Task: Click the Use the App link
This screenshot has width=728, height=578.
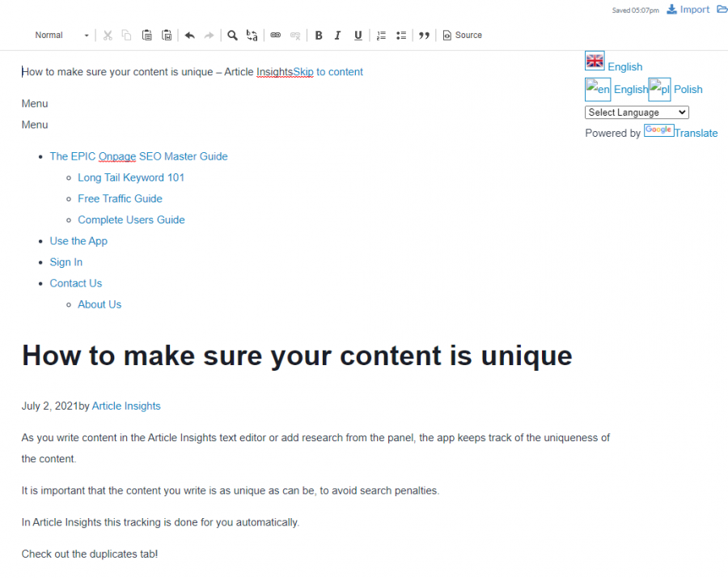Action: pos(78,241)
